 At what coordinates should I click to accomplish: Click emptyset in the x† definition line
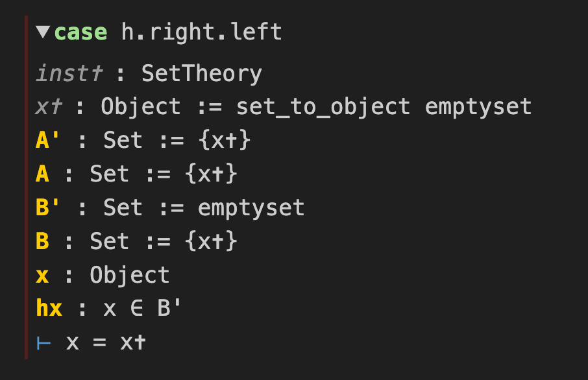tap(478, 106)
